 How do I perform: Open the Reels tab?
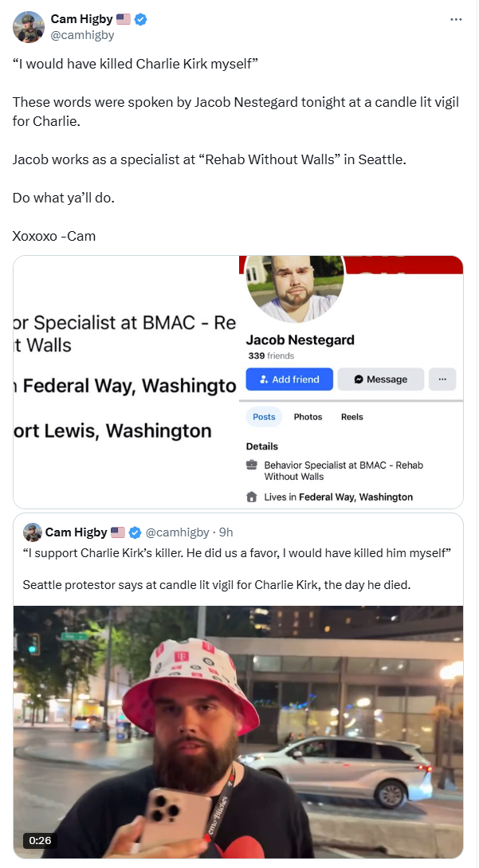tap(352, 417)
